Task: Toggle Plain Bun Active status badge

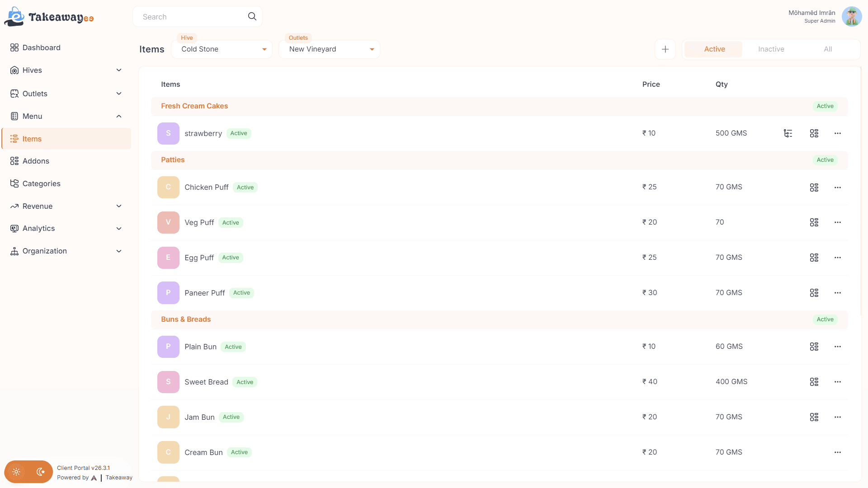Action: tap(233, 347)
